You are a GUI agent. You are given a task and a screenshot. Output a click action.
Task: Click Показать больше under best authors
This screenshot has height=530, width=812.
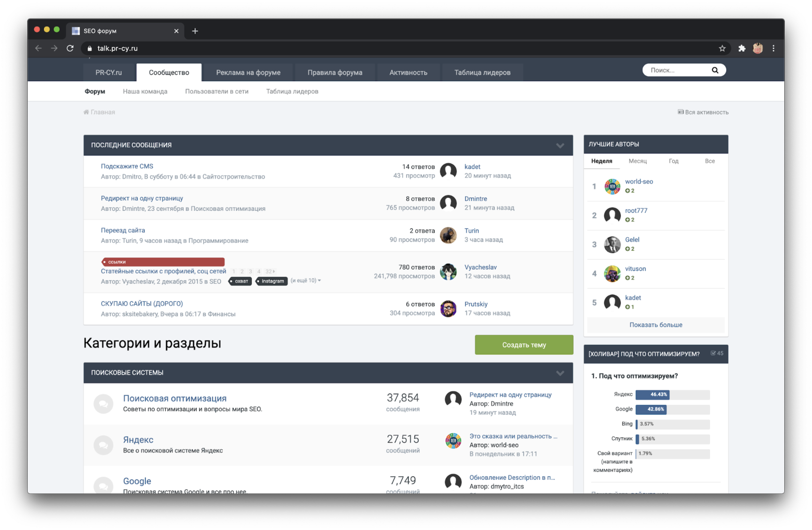[x=656, y=325]
